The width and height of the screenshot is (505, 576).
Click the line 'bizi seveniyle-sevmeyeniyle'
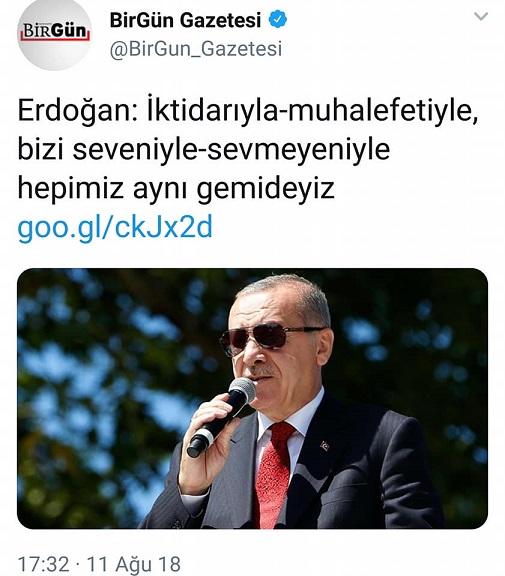point(204,150)
